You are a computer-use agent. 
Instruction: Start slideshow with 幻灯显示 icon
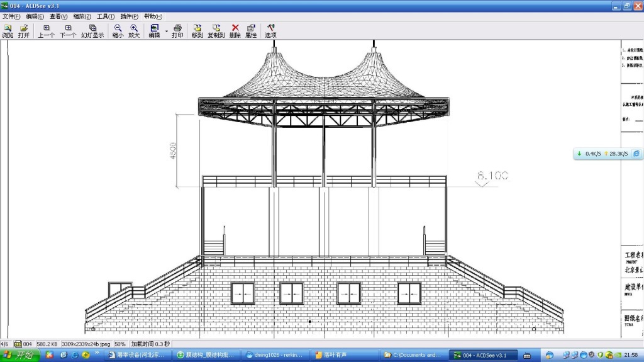point(92,31)
